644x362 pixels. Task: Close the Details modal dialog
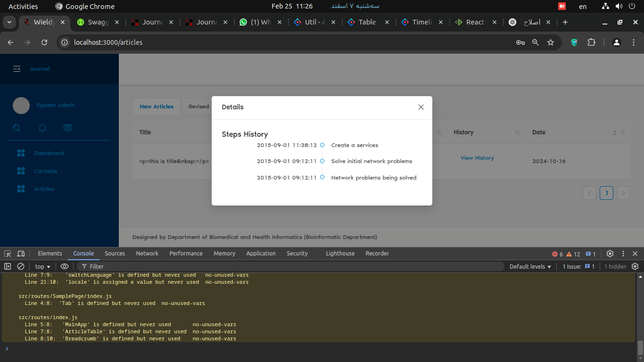pos(421,107)
